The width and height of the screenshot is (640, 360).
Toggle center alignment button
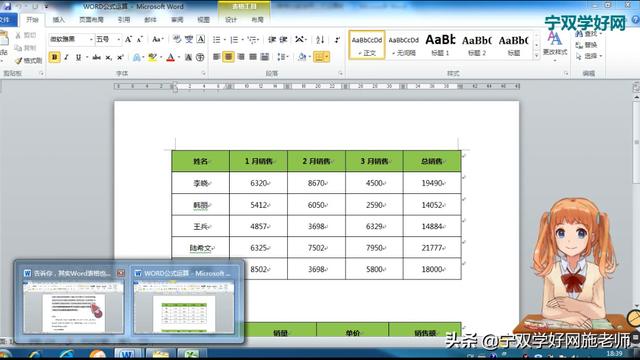click(229, 57)
